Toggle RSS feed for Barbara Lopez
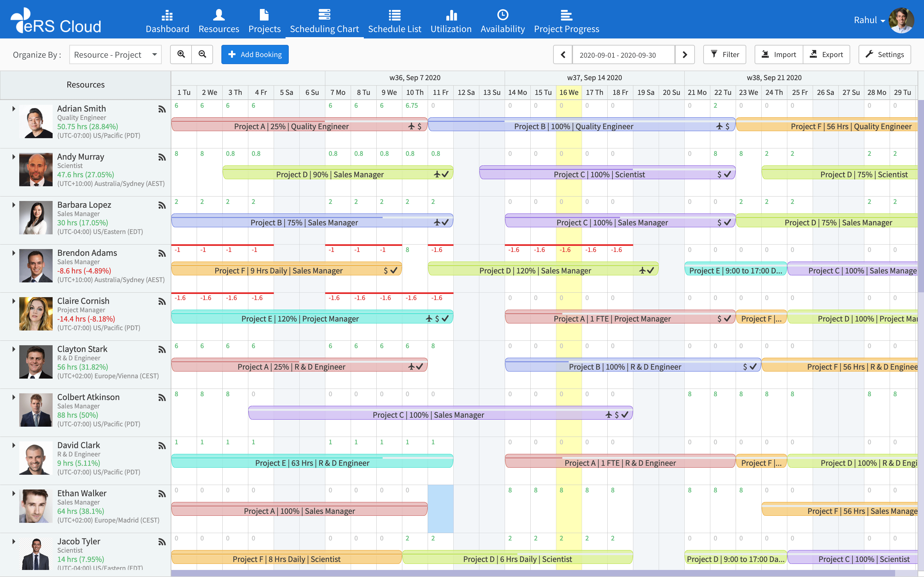924x577 pixels. [162, 205]
